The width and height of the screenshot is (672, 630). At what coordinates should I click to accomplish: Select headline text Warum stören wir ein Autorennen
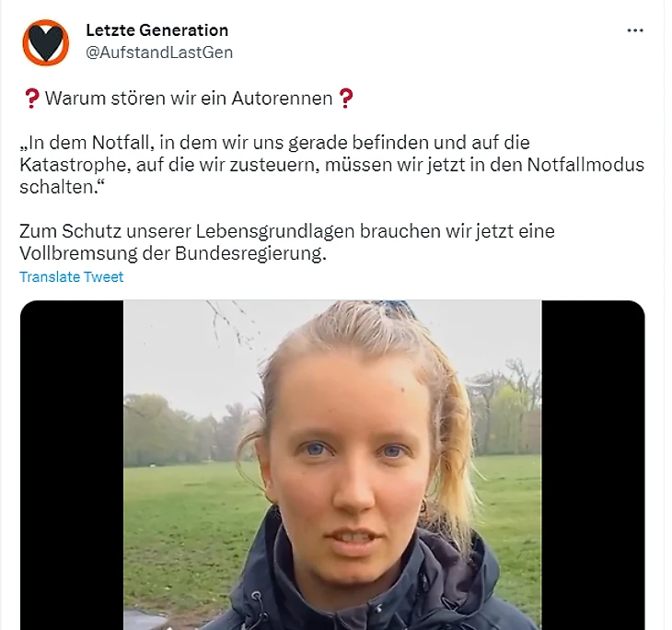pyautogui.click(x=189, y=99)
